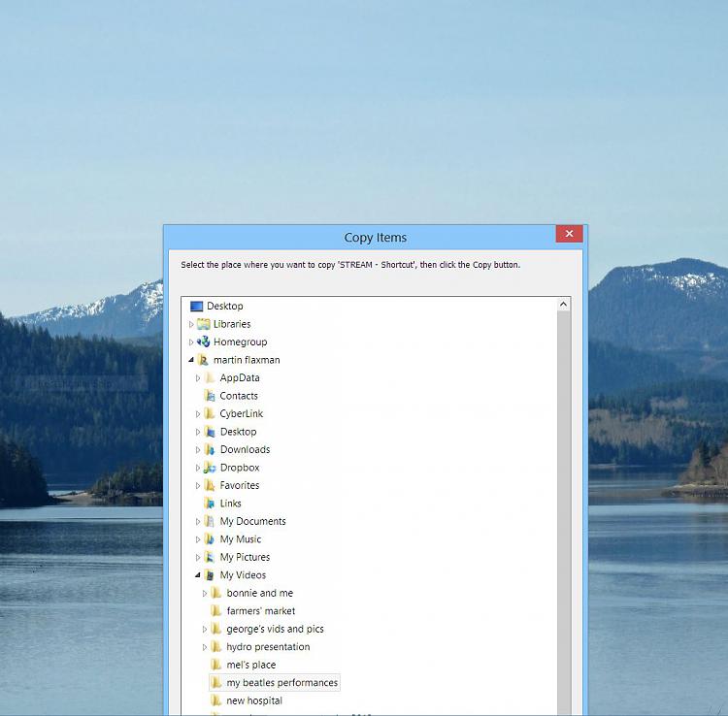This screenshot has height=716, width=728.
Task: Expand the My Music folder arrow
Action: coord(198,539)
